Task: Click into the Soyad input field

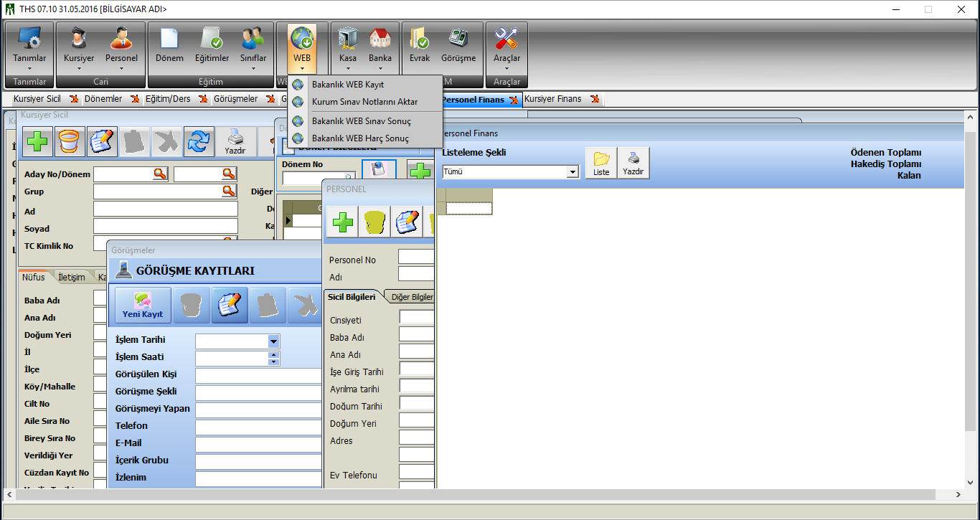Action: (165, 226)
